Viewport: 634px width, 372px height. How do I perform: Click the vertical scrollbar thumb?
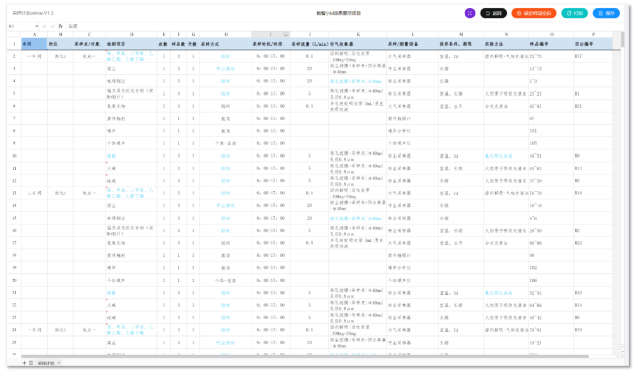point(622,40)
